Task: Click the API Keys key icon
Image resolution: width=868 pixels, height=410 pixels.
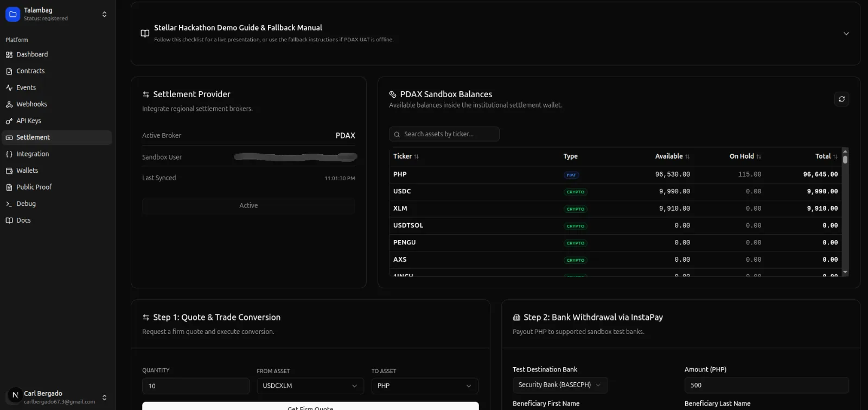Action: click(9, 121)
